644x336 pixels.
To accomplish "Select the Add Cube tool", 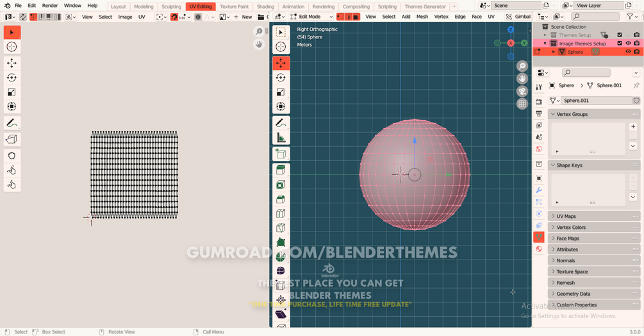I will (281, 154).
